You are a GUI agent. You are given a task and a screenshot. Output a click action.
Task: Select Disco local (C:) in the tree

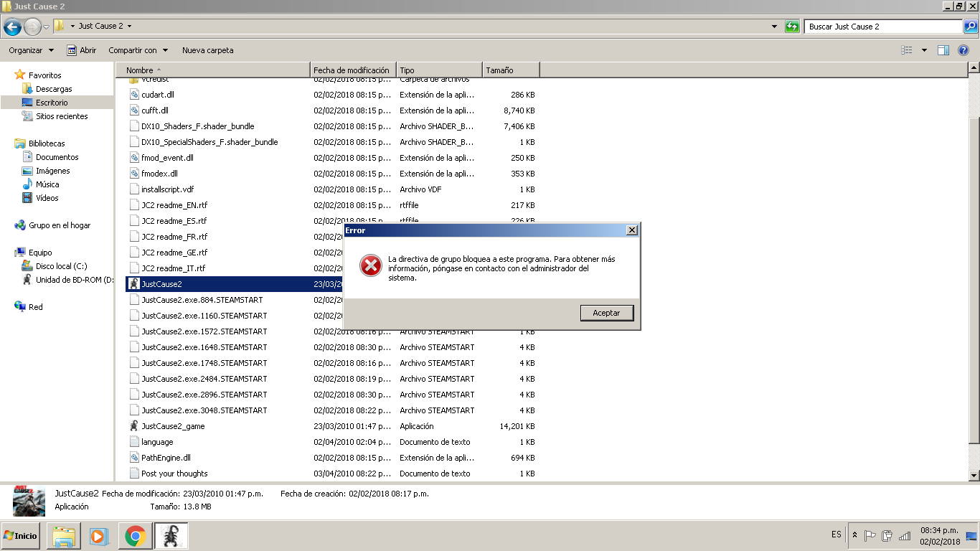coord(61,266)
